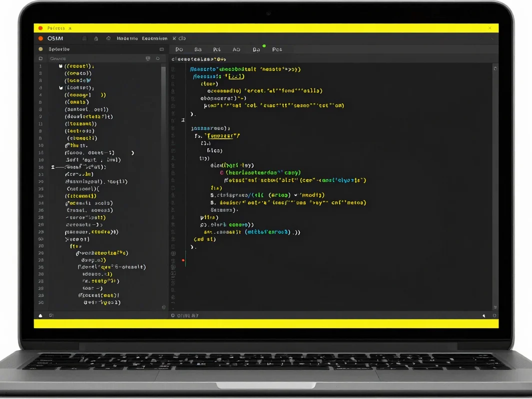Click the square icon left of the lock
532x399 pixels.
coord(84,38)
